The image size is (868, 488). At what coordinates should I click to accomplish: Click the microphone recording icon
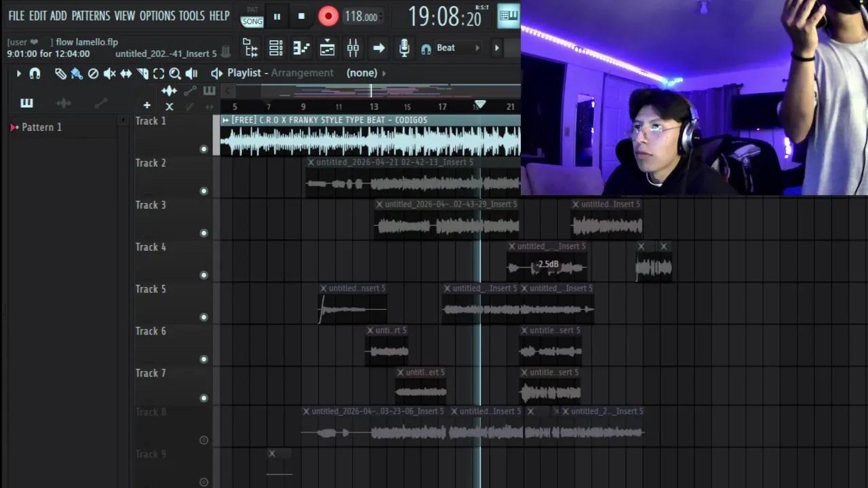click(x=404, y=47)
